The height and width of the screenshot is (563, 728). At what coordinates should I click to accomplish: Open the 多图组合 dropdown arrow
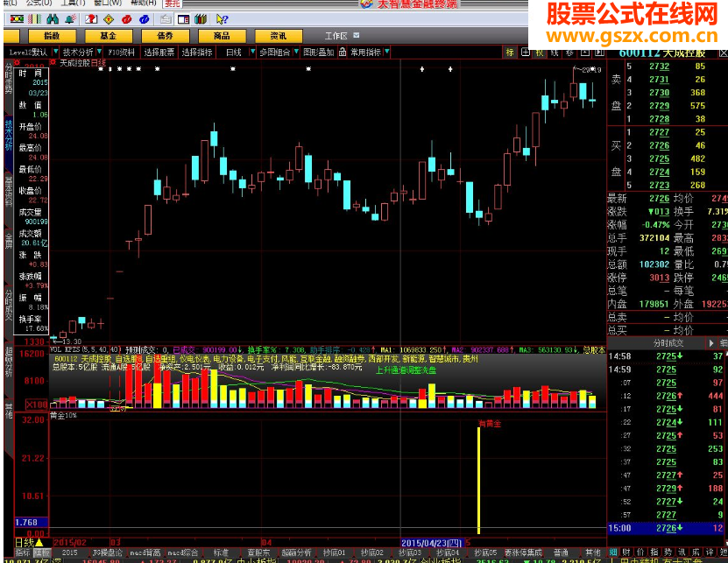click(x=296, y=52)
